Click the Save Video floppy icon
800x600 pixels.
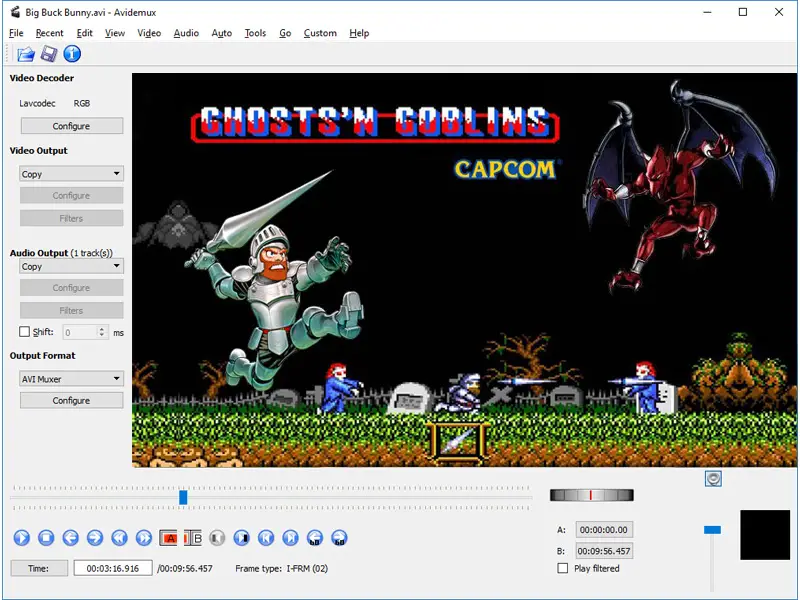pyautogui.click(x=49, y=54)
